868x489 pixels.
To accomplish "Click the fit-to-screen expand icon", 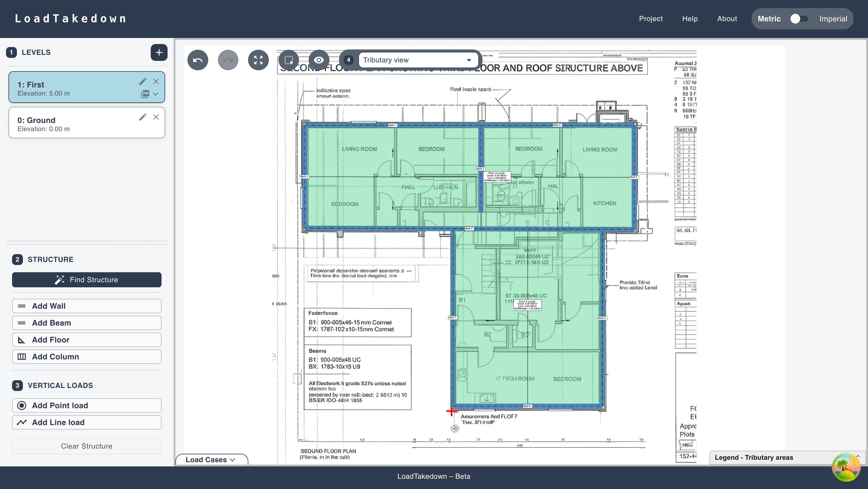I will (x=259, y=60).
